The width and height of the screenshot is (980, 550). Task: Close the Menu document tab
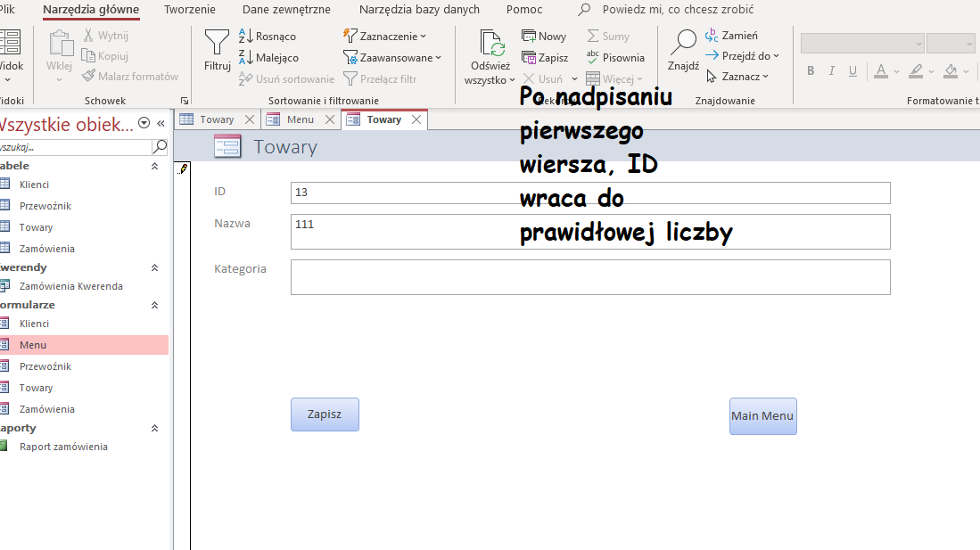pos(330,119)
